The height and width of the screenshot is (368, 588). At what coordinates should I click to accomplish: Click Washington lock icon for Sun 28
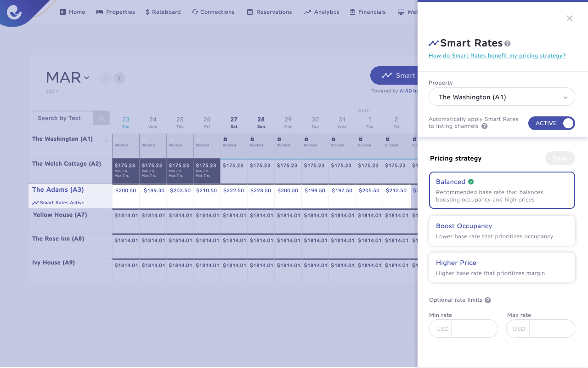click(x=252, y=139)
